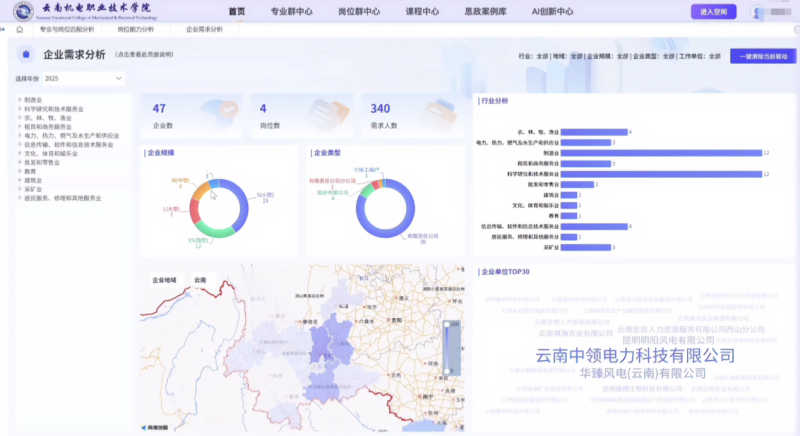
Task: Select 采矿业 in the industry tree
Action: pyautogui.click(x=33, y=189)
